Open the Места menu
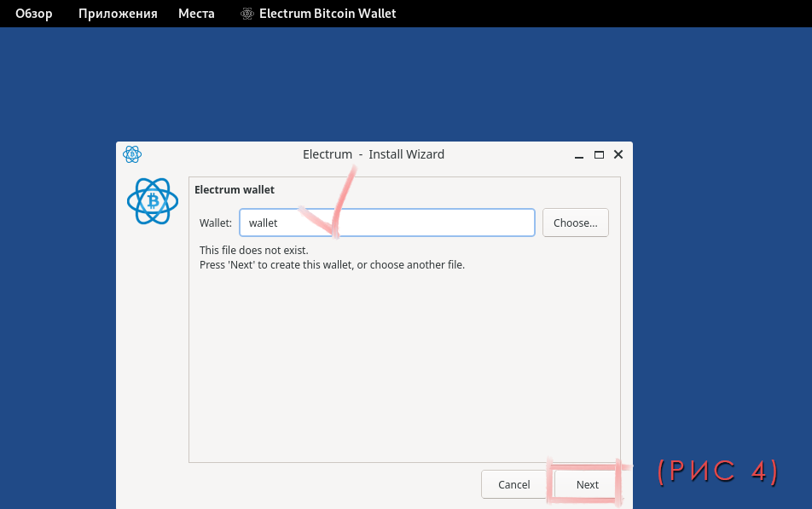Viewport: 812px width, 509px height. click(x=196, y=14)
